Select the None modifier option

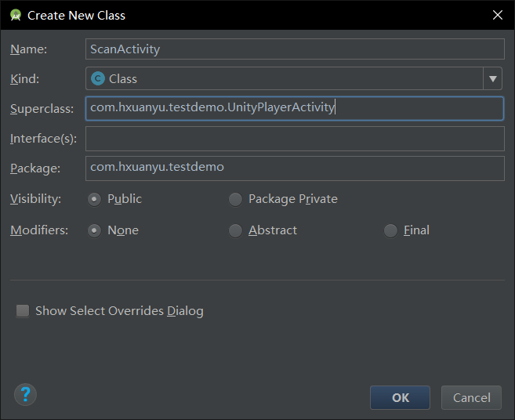coord(95,230)
